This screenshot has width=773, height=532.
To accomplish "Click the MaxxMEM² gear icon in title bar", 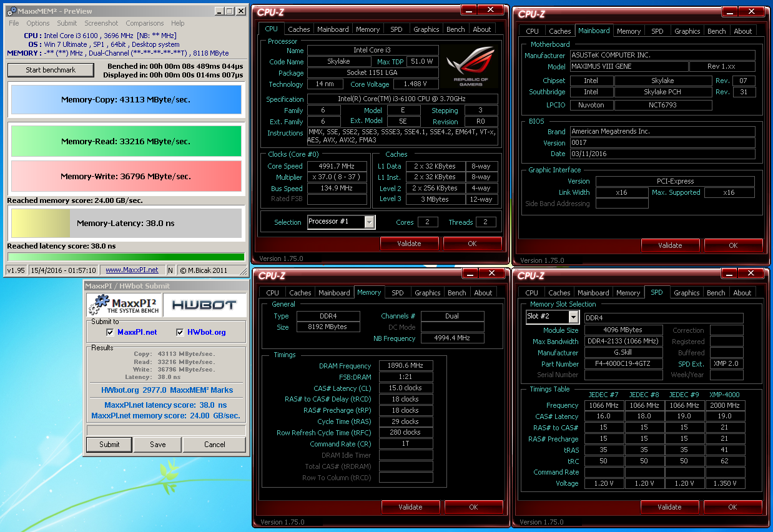I will 12,11.
